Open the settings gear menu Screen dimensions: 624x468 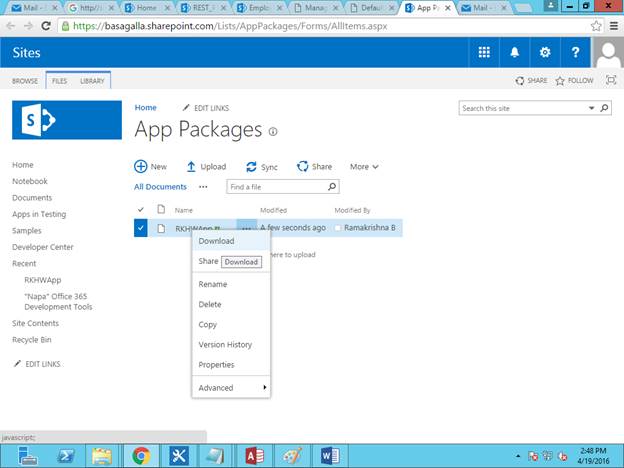click(x=545, y=52)
